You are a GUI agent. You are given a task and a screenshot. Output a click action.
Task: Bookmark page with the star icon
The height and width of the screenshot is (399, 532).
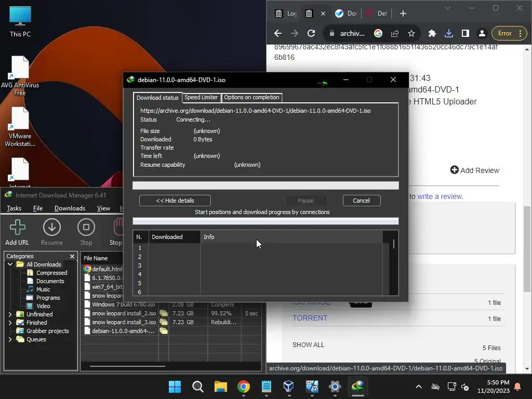(x=411, y=33)
